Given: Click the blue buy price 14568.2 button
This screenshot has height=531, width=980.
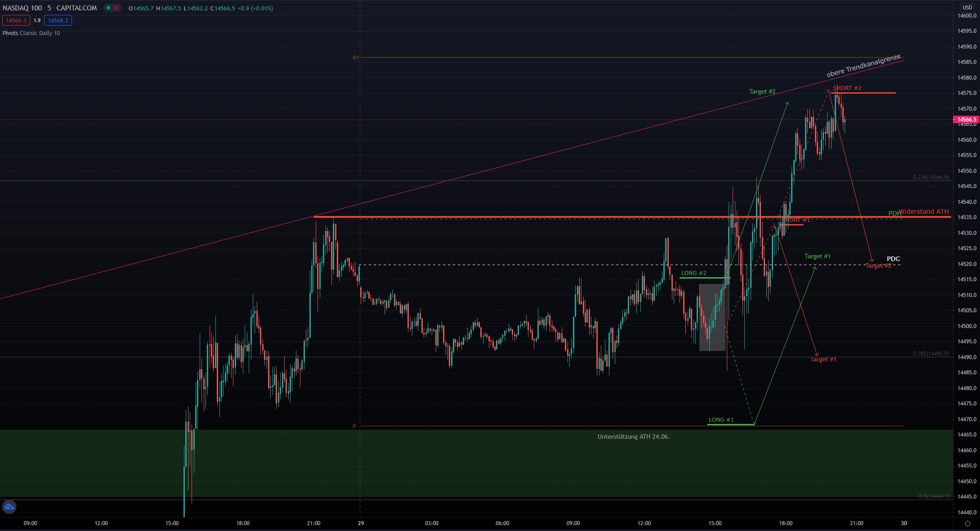Looking at the screenshot, I should (x=58, y=20).
